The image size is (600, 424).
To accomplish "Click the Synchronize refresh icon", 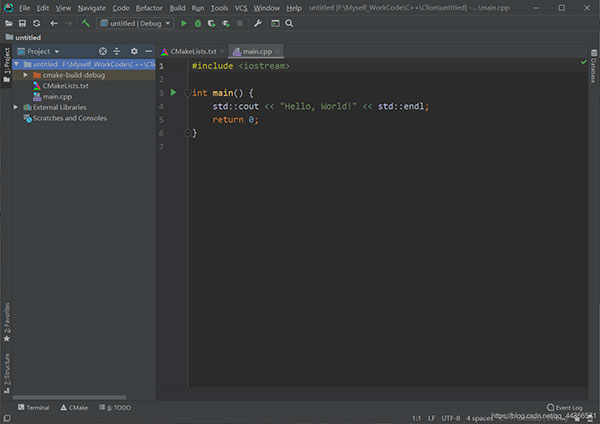I will pyautogui.click(x=37, y=22).
